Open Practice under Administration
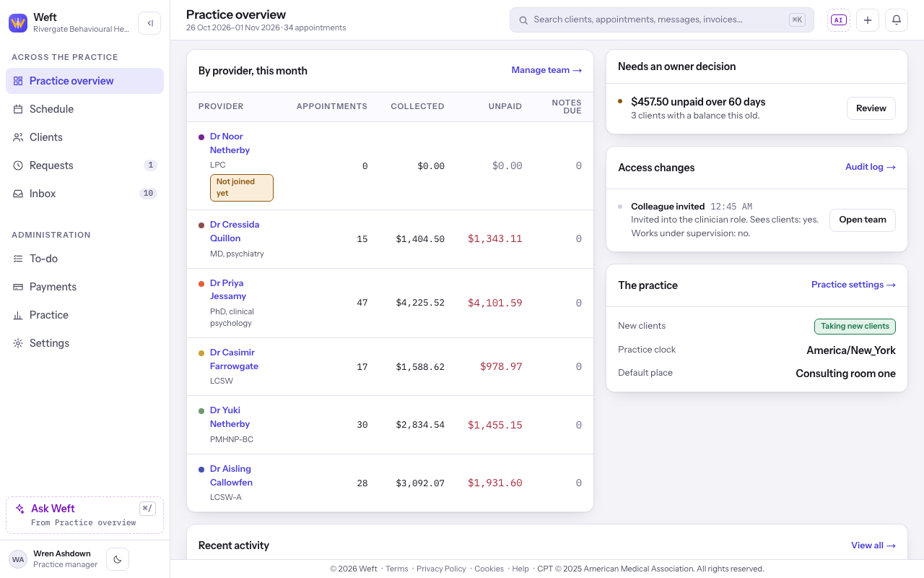The width and height of the screenshot is (924, 578). click(84, 315)
